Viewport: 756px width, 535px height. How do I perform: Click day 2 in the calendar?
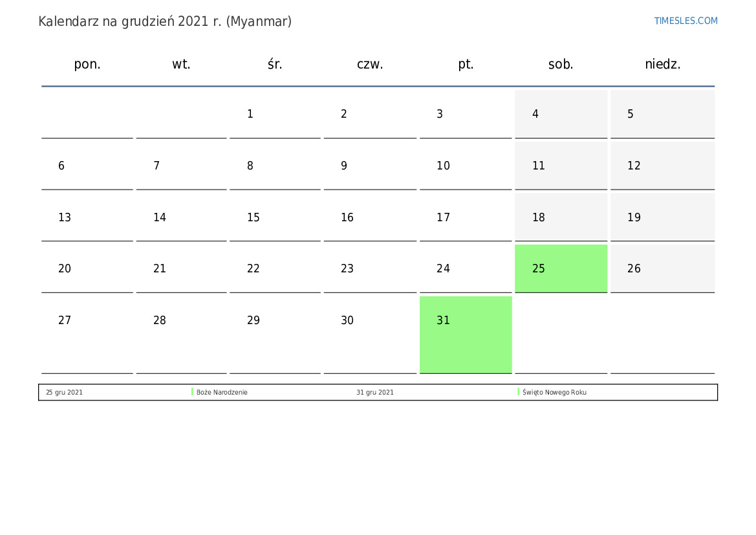click(x=370, y=114)
